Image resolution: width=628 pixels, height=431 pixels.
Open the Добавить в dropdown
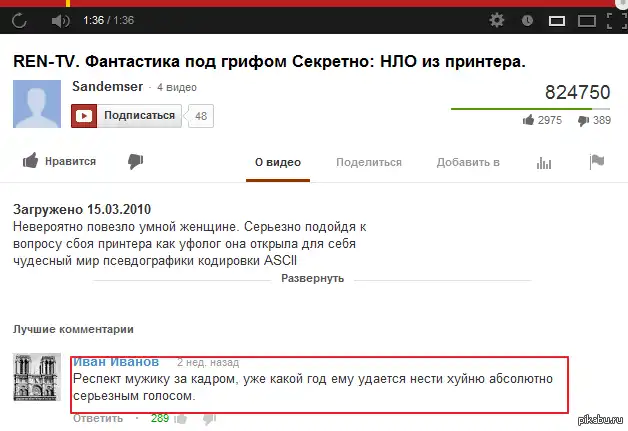coord(468,162)
